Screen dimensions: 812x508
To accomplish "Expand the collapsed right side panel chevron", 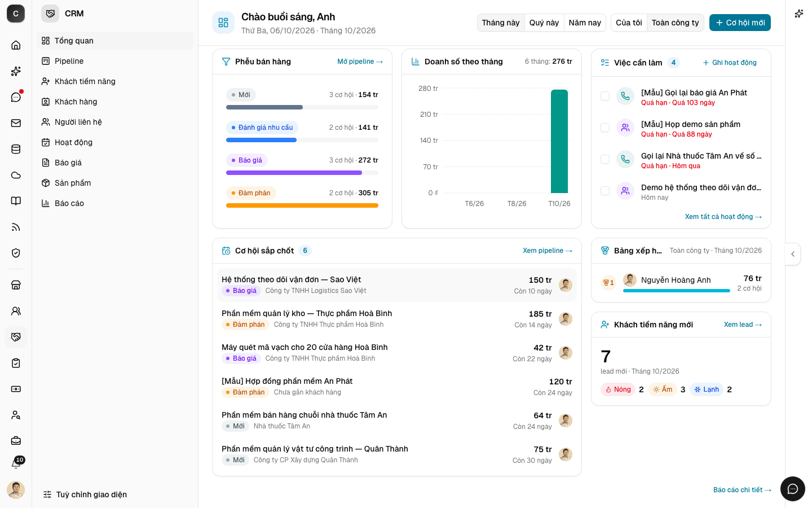I will click(x=793, y=254).
